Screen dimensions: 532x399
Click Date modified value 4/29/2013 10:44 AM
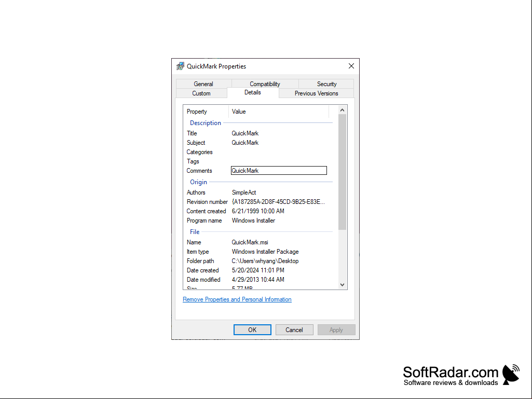(x=258, y=280)
